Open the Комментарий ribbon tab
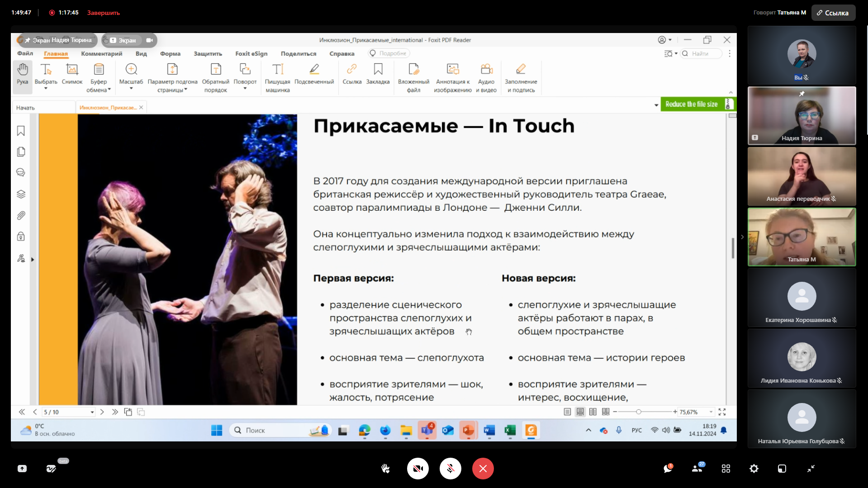868x488 pixels. [101, 53]
